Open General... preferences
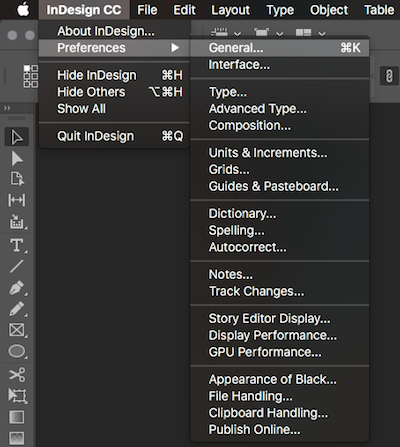The height and width of the screenshot is (447, 400). [x=280, y=48]
